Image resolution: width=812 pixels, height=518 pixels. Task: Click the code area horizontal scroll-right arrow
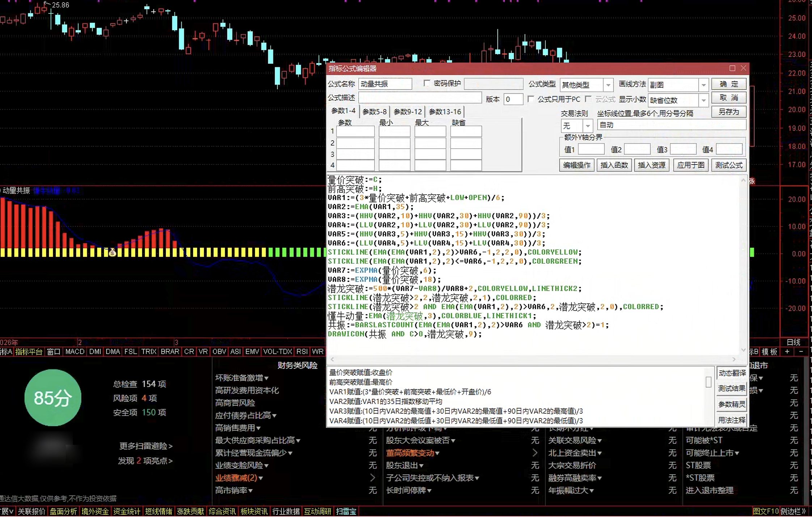(x=734, y=359)
